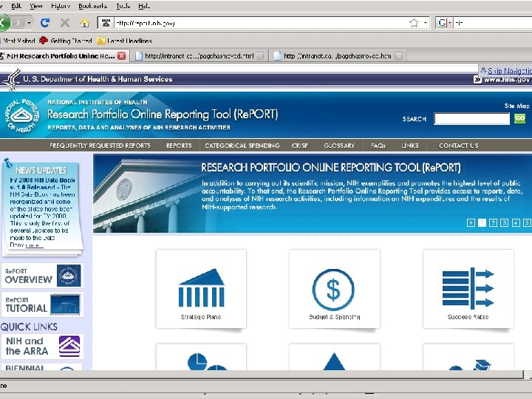Click the triangle icon tile
Viewport: 532px width, 399px height.
coord(334,357)
